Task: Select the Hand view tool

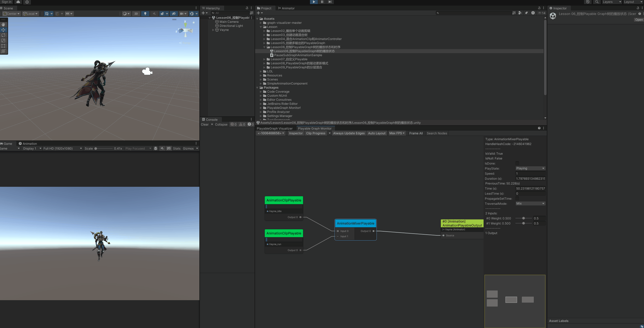Action: (3, 25)
